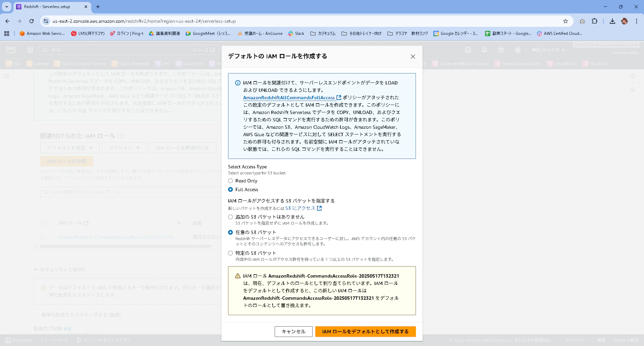This screenshot has width=644, height=346.
Task: Open a new browser tab
Action: [x=98, y=7]
